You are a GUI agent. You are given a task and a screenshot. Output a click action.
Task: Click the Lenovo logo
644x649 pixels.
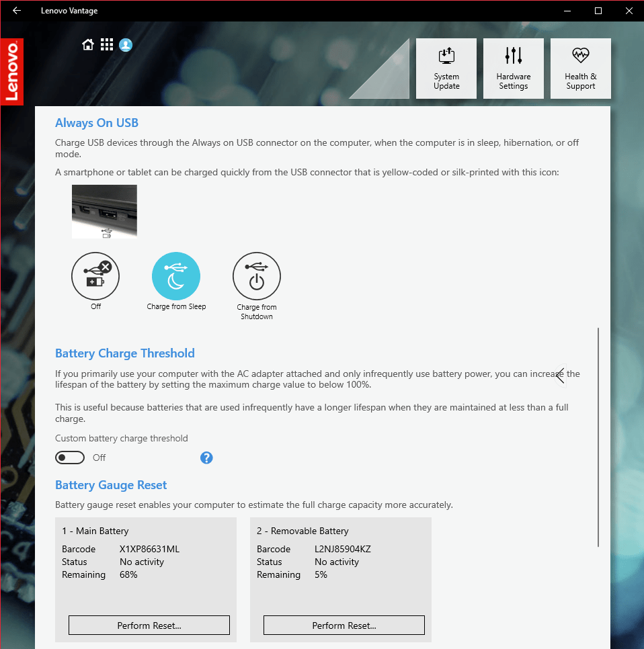(12, 72)
